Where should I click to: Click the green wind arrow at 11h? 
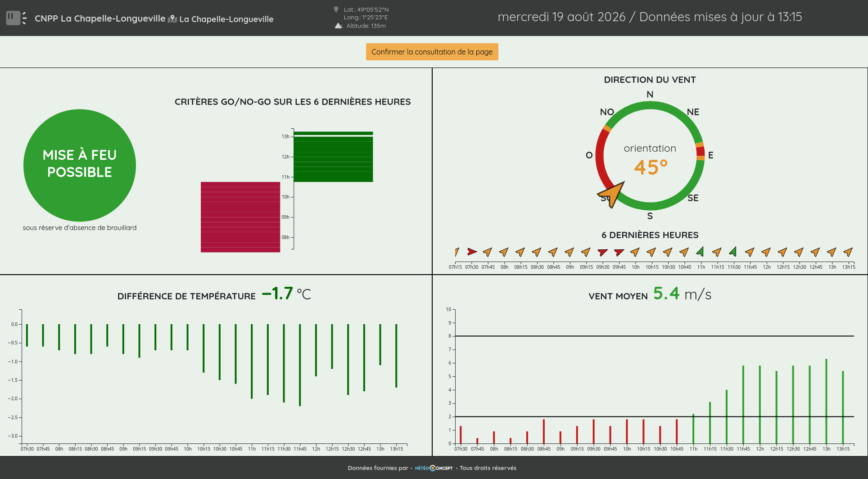pyautogui.click(x=701, y=251)
